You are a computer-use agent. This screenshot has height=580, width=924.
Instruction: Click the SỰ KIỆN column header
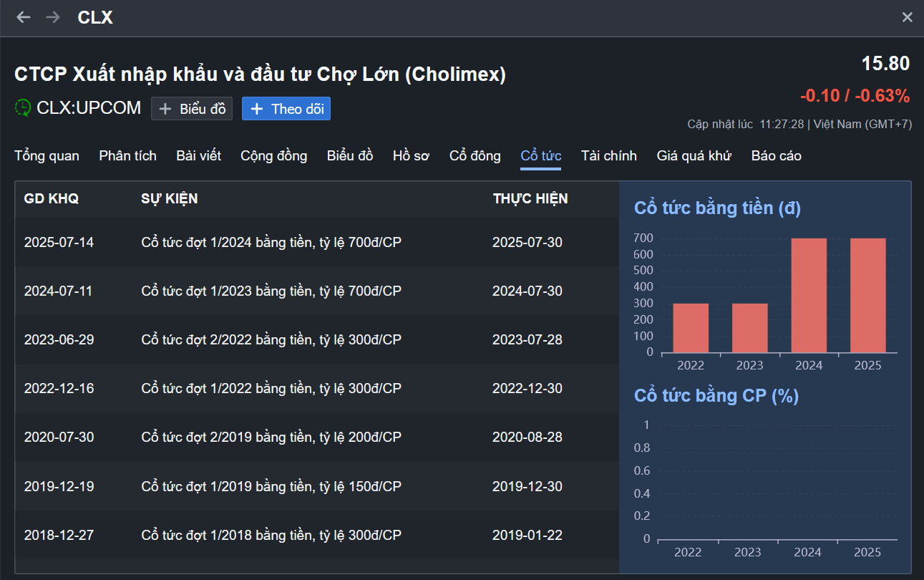coord(170,199)
